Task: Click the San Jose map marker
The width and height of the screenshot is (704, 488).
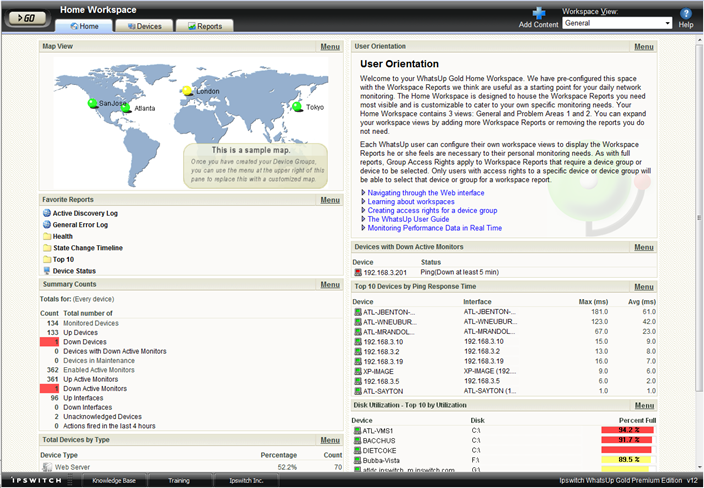Action: click(94, 103)
